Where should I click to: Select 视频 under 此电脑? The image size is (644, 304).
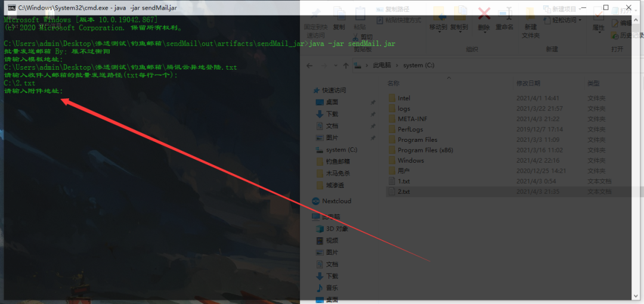coord(327,241)
